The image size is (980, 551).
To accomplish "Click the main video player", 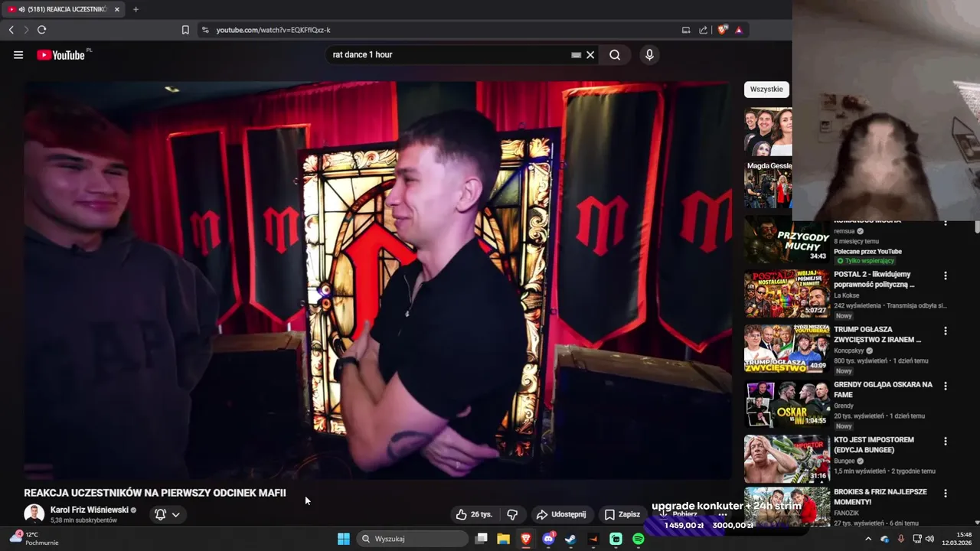I will tap(377, 281).
